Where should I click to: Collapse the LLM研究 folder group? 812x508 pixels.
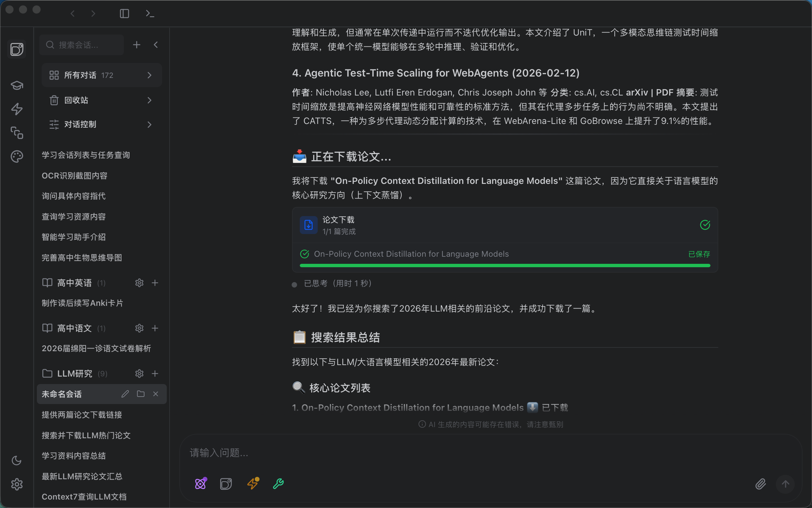75,374
